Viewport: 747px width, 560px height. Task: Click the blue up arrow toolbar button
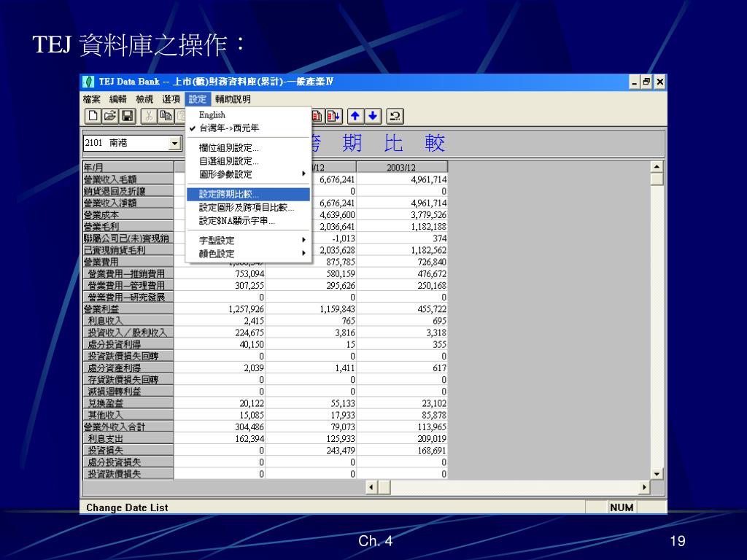click(355, 116)
